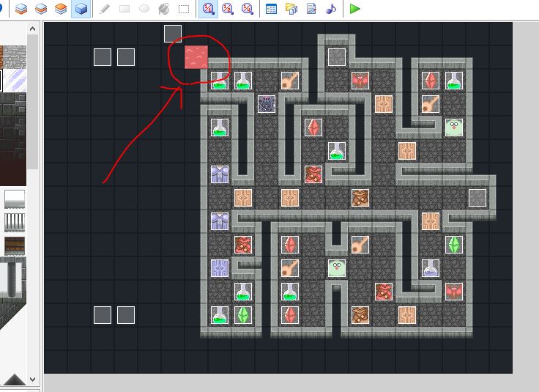Image resolution: width=539 pixels, height=392 pixels.
Task: Set map zoom to 1:1 scale
Action: [x=209, y=9]
